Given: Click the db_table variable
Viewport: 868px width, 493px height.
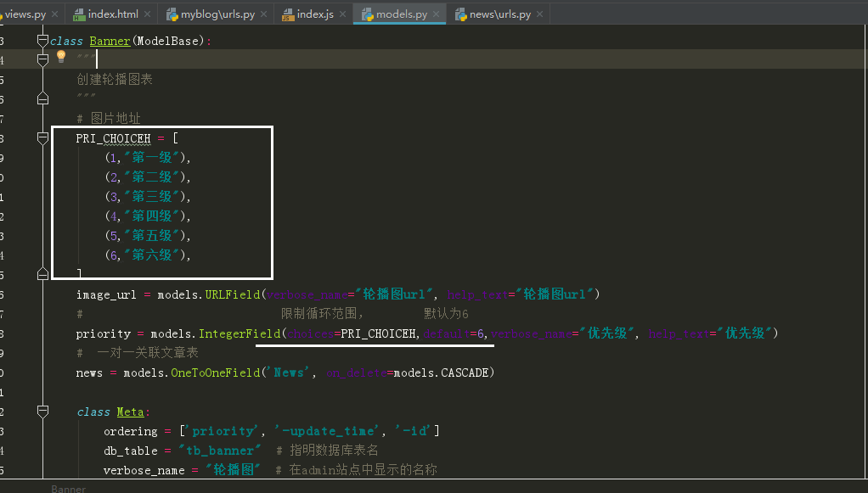Looking at the screenshot, I should click(x=131, y=451).
